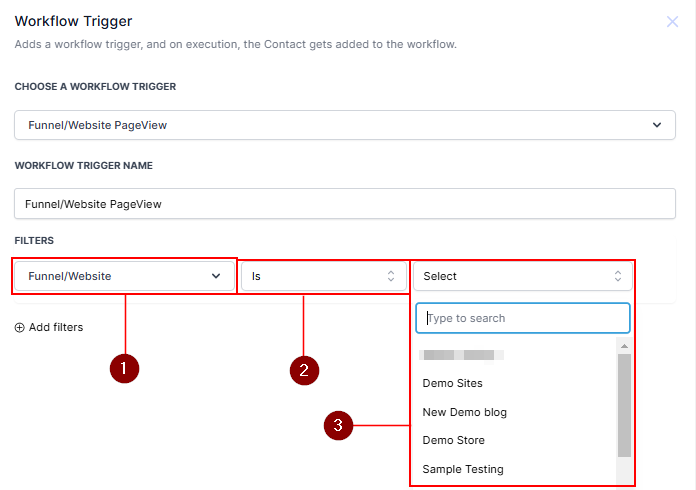Click the up-down arrows on the Select dropdown
696x490 pixels.
pos(617,276)
